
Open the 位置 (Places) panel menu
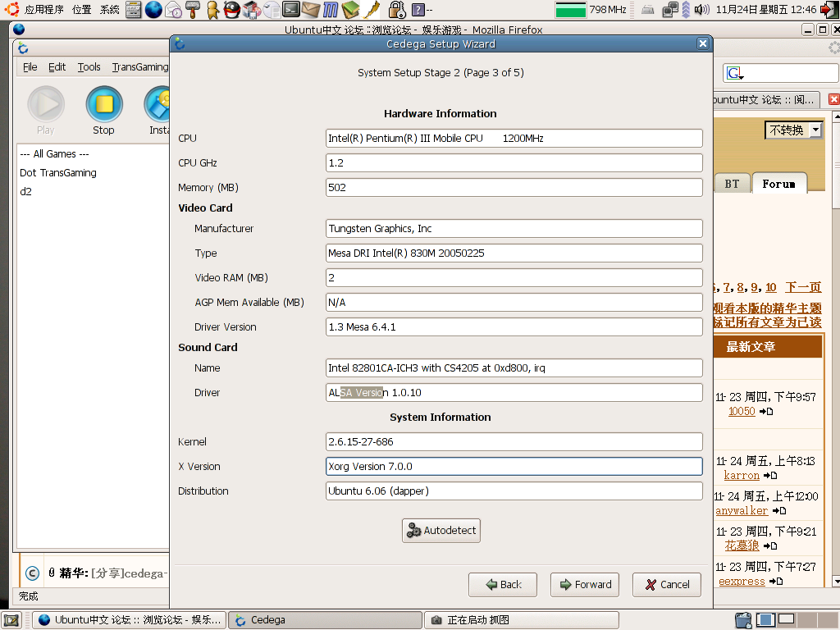tap(81, 9)
